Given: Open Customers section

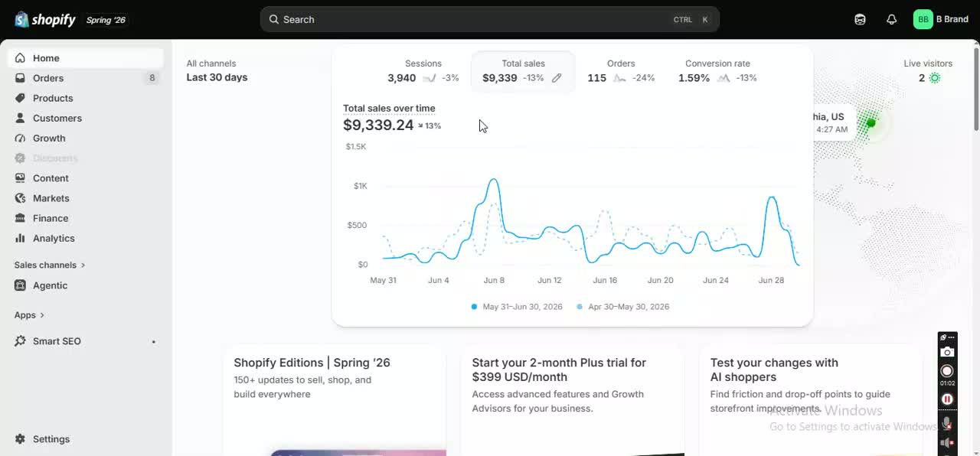Looking at the screenshot, I should (x=86, y=118).
